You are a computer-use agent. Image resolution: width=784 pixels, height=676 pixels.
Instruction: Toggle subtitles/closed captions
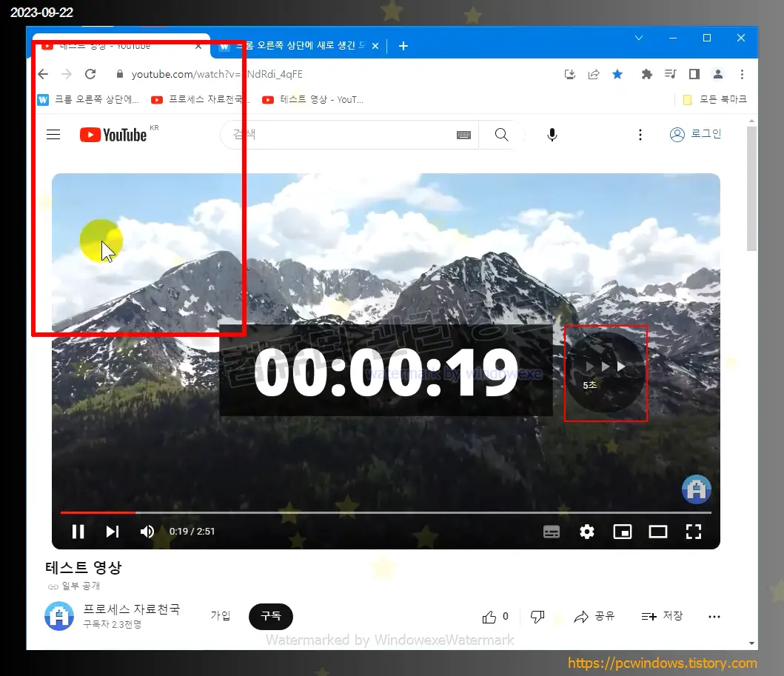click(x=552, y=532)
